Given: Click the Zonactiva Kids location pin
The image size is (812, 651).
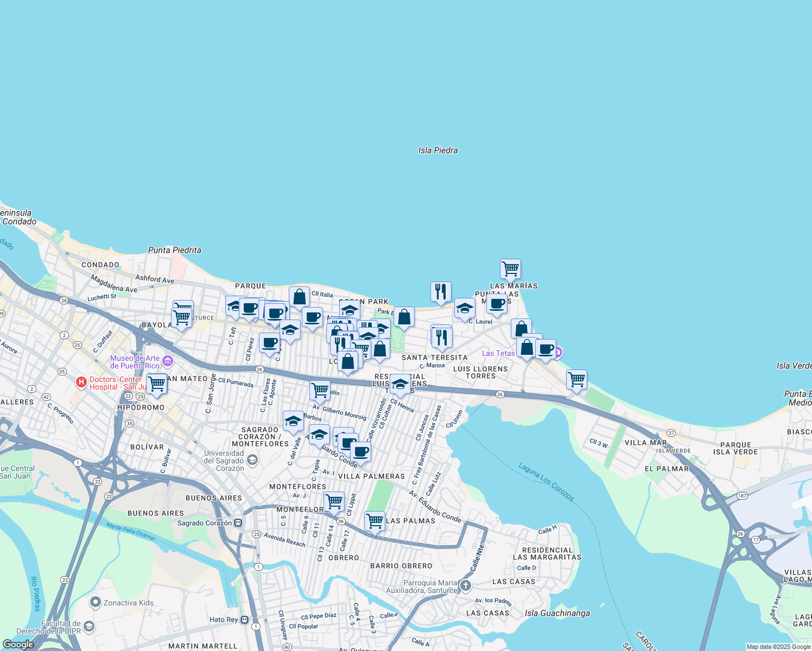Looking at the screenshot, I should pyautogui.click(x=96, y=602).
